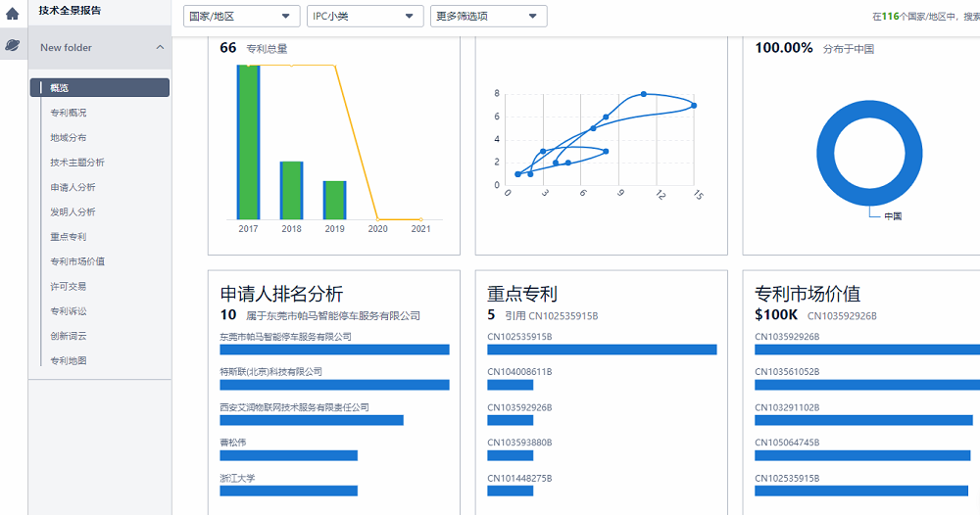The height and width of the screenshot is (515, 980).
Task: Select the 浙江大学 applicant bar
Action: click(288, 491)
